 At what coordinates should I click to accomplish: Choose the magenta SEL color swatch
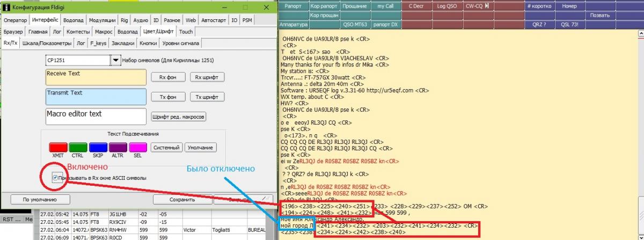point(138,147)
